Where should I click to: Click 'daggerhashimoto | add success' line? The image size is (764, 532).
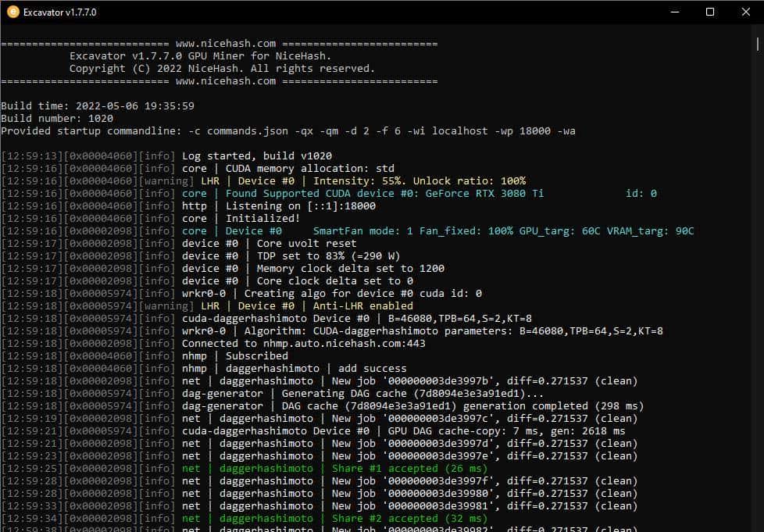point(204,368)
